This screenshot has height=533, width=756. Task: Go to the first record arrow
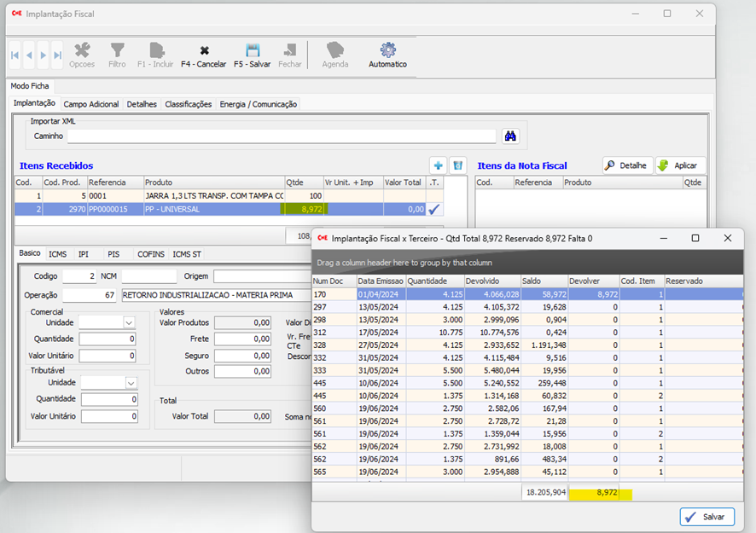(x=15, y=55)
